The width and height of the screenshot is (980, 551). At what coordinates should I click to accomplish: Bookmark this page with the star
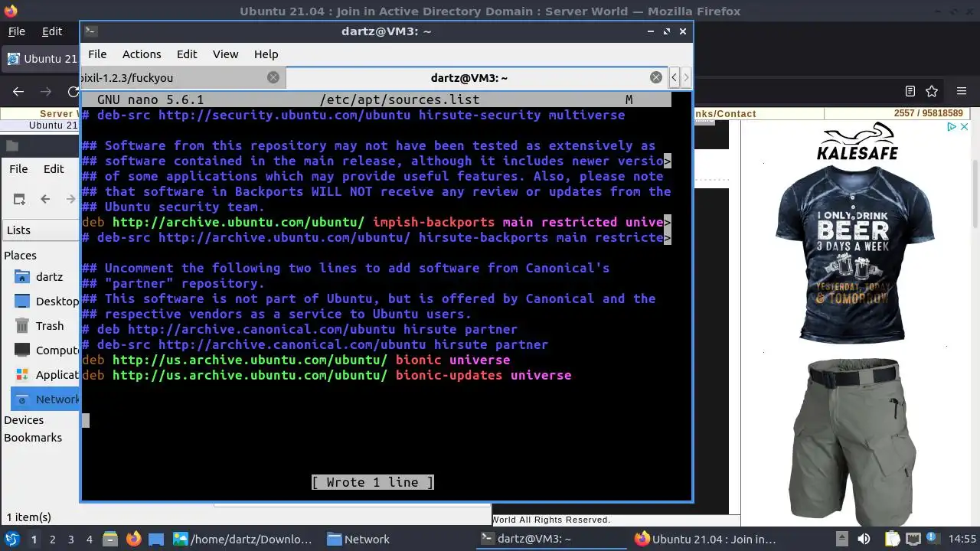click(x=932, y=91)
